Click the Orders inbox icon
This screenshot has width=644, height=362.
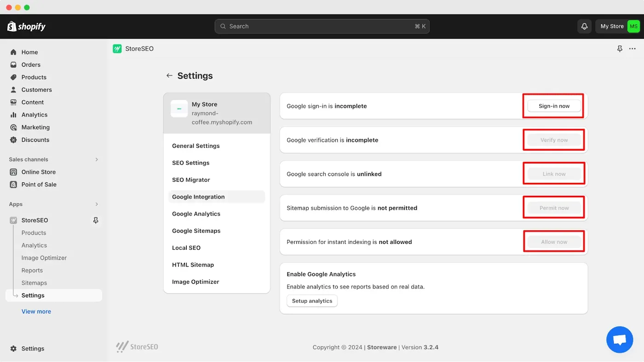coord(13,65)
